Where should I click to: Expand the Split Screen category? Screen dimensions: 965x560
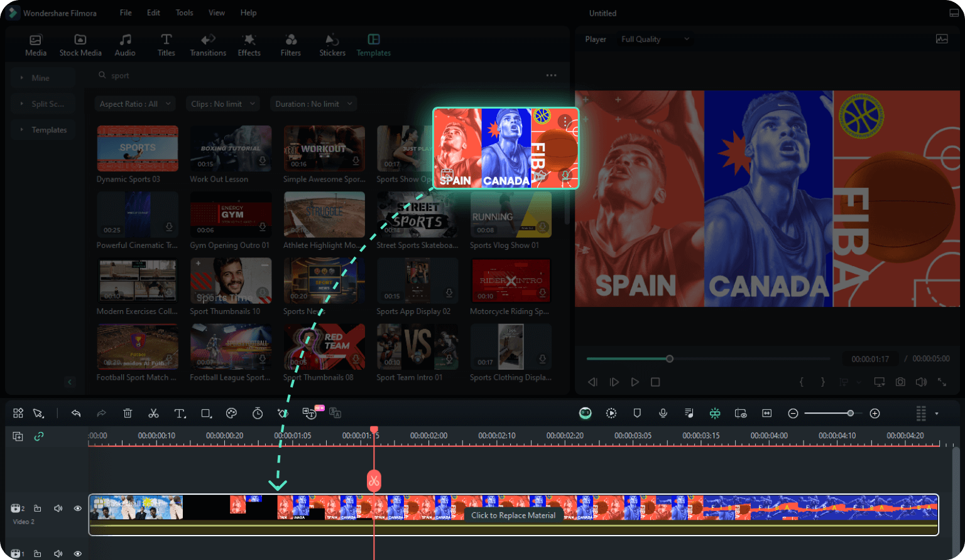click(43, 104)
